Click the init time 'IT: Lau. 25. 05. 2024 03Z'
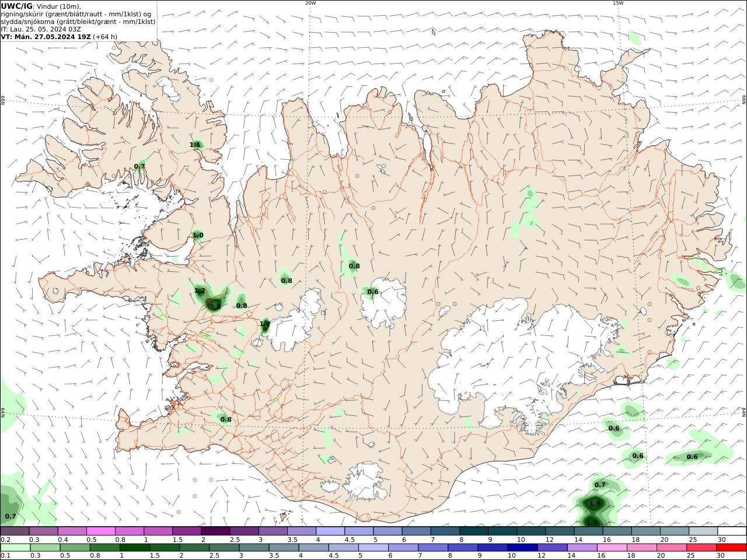This screenshot has width=747, height=560. (41, 29)
